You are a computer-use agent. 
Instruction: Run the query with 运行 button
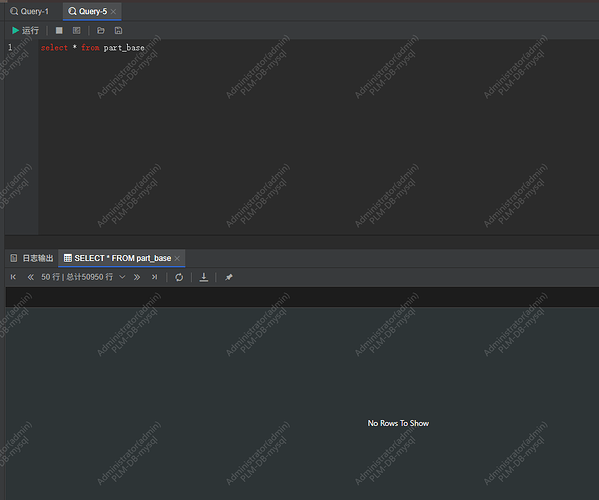[x=25, y=31]
